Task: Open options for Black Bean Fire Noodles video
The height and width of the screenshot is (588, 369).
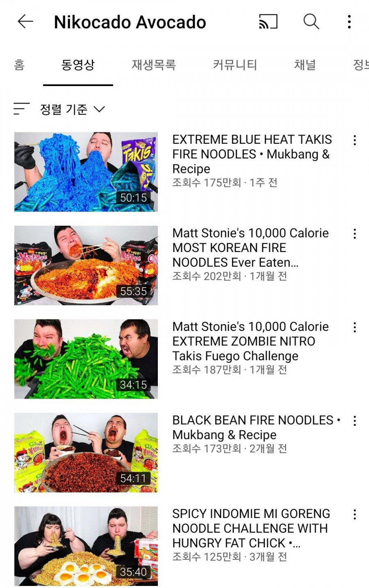Action: (355, 421)
